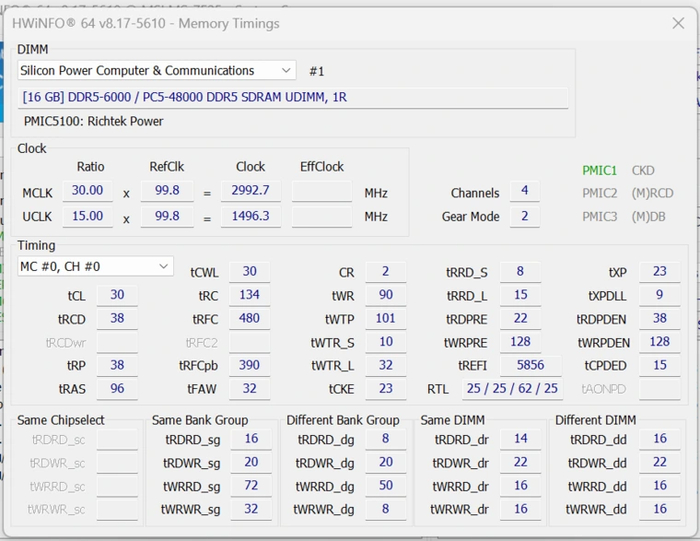Select the Channels value field
Viewport: 700px width, 541px height.
pos(524,192)
